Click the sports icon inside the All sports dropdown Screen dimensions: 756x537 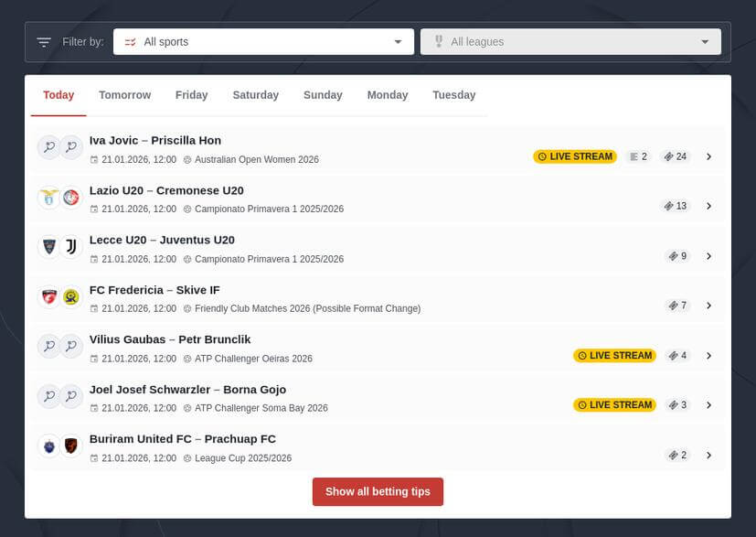click(130, 41)
